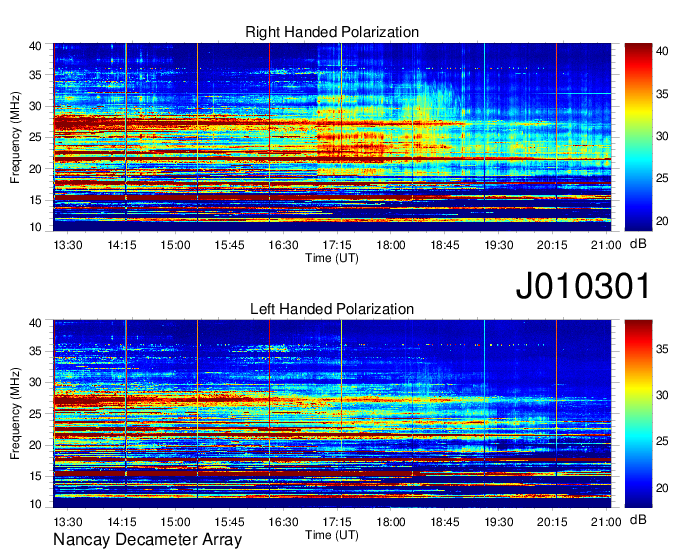Screen dimensions: 680x552
Task: Click 40 dB tick on Right Handed colorbar
Action: click(662, 51)
